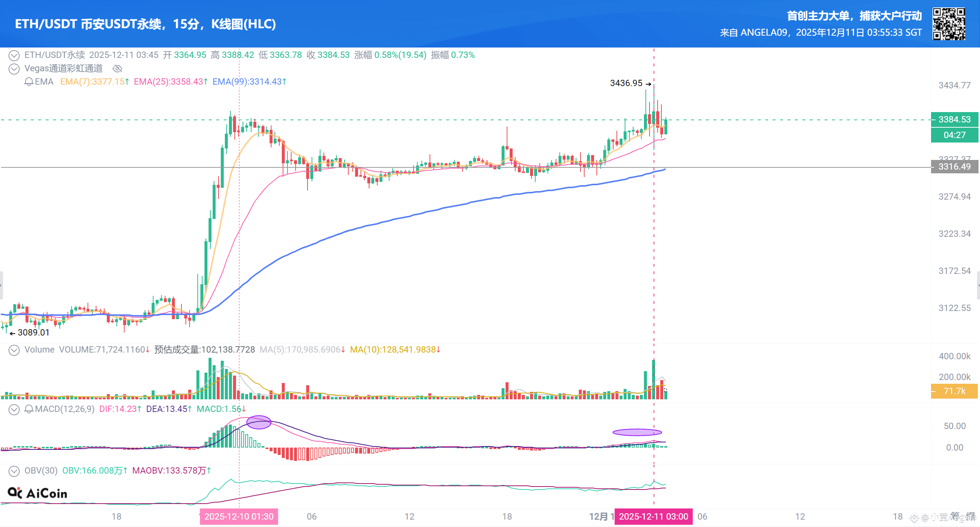Click the QR code in header

tap(948, 24)
